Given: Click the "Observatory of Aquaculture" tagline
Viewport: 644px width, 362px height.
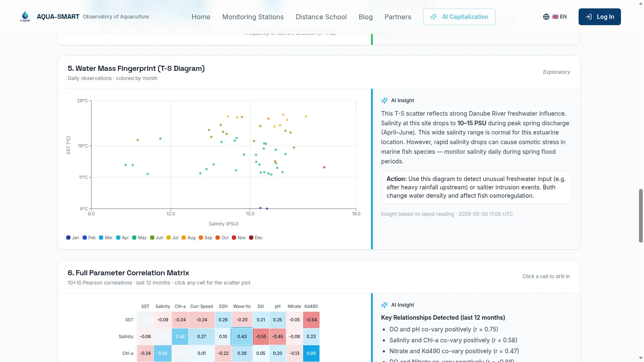Looking at the screenshot, I should point(116,17).
